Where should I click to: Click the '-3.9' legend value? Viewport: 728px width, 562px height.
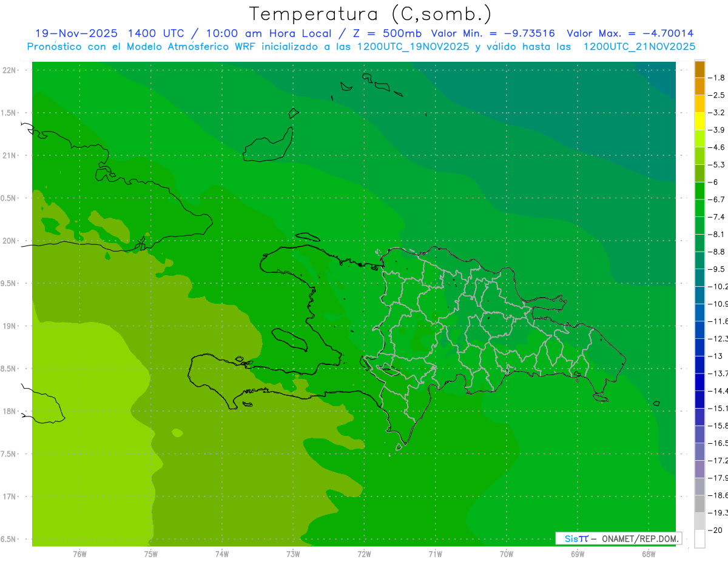click(x=716, y=130)
